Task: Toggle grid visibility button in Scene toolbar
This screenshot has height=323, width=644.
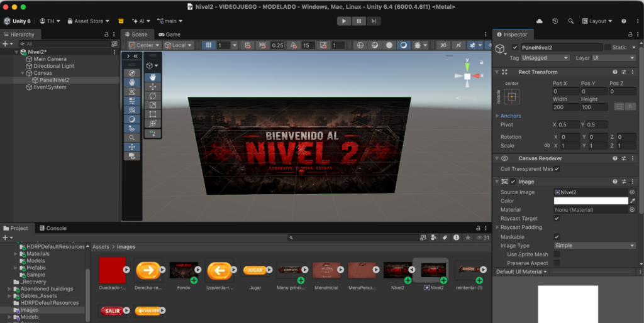Action: (209, 45)
